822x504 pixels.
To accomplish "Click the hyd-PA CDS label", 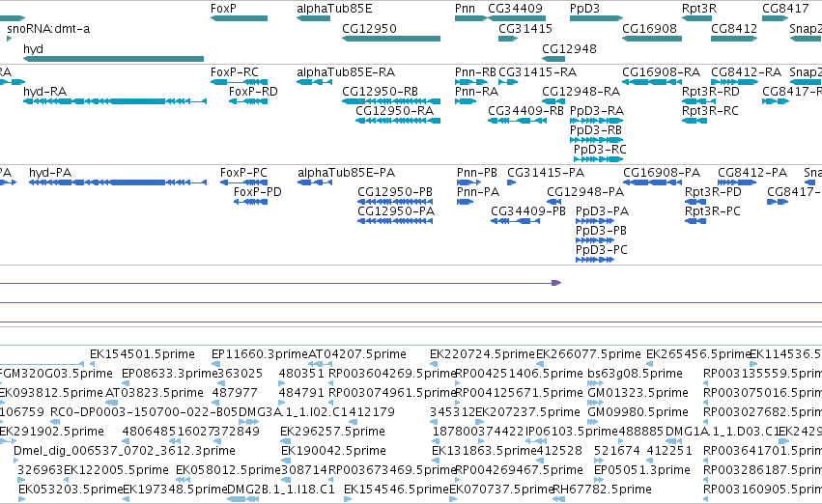I will pyautogui.click(x=50, y=173).
